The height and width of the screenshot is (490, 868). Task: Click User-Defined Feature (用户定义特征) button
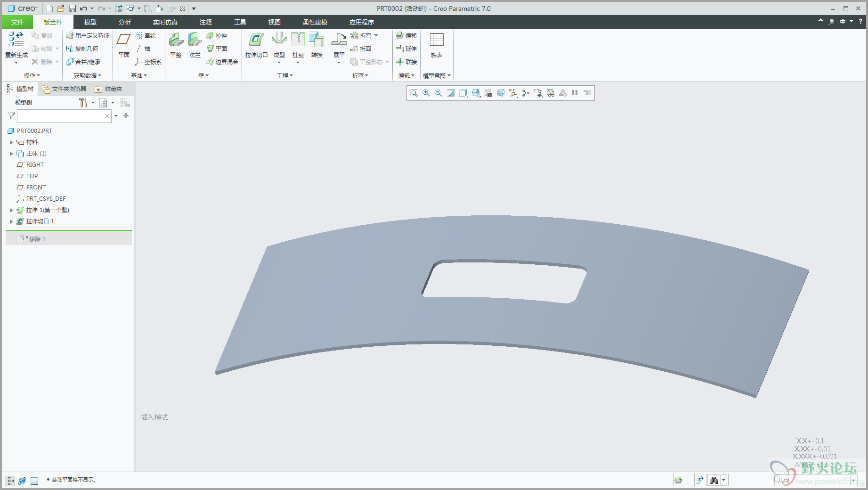(88, 36)
